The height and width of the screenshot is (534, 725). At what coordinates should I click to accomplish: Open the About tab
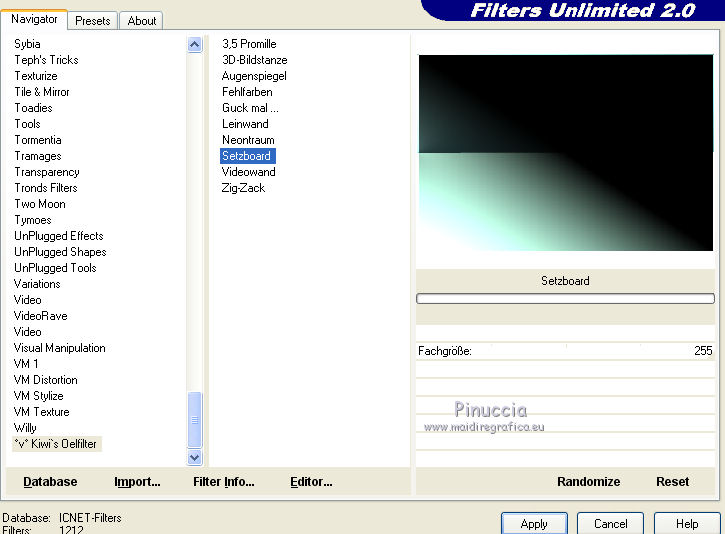pyautogui.click(x=141, y=21)
